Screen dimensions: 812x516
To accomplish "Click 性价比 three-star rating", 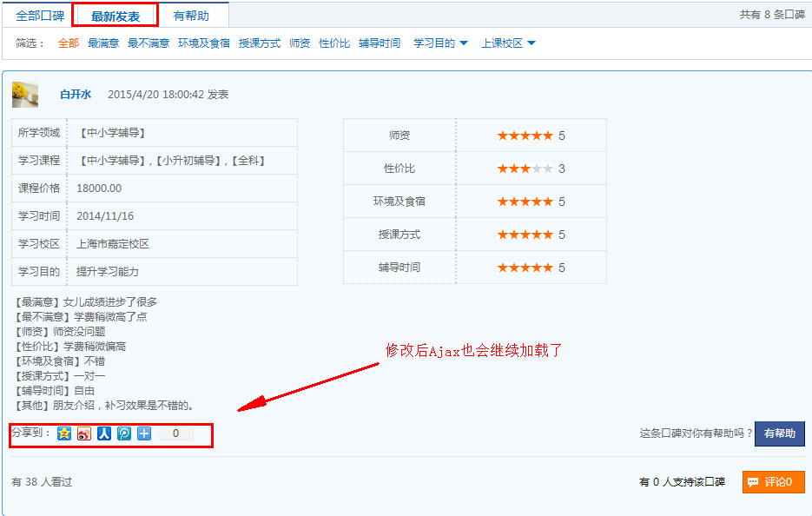I will click(525, 169).
